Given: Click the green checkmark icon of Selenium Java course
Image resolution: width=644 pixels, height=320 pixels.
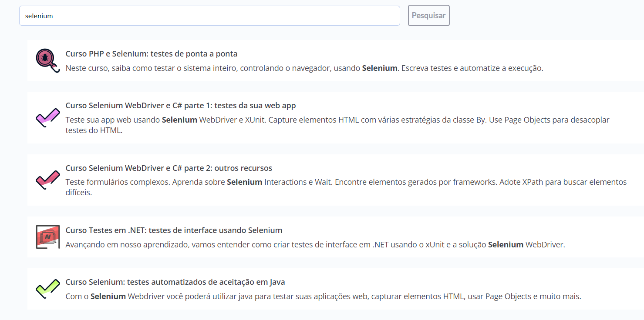Looking at the screenshot, I should click(47, 289).
